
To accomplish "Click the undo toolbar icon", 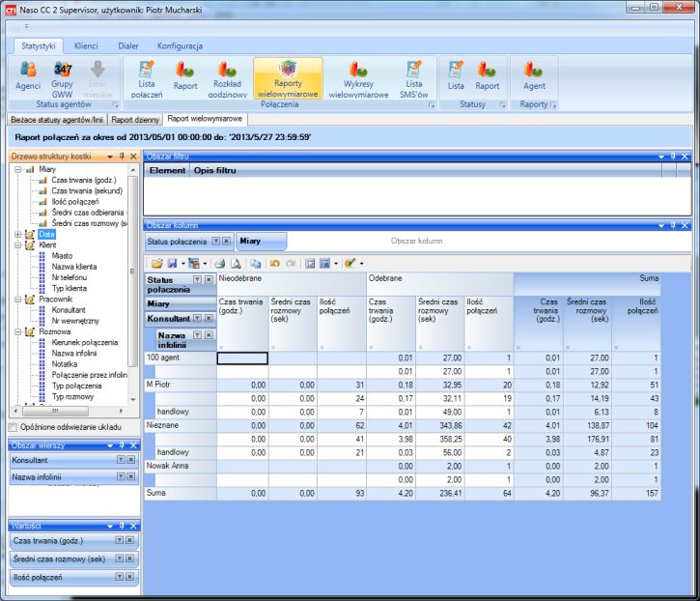I will pos(274,263).
